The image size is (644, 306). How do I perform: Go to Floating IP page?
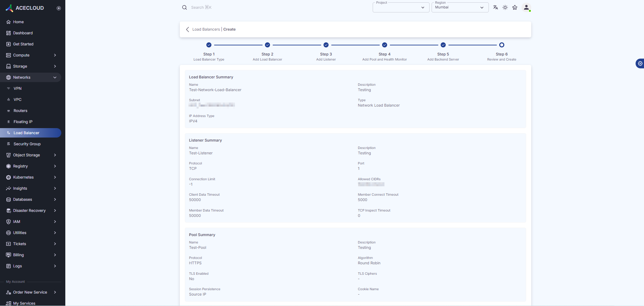coord(23,122)
